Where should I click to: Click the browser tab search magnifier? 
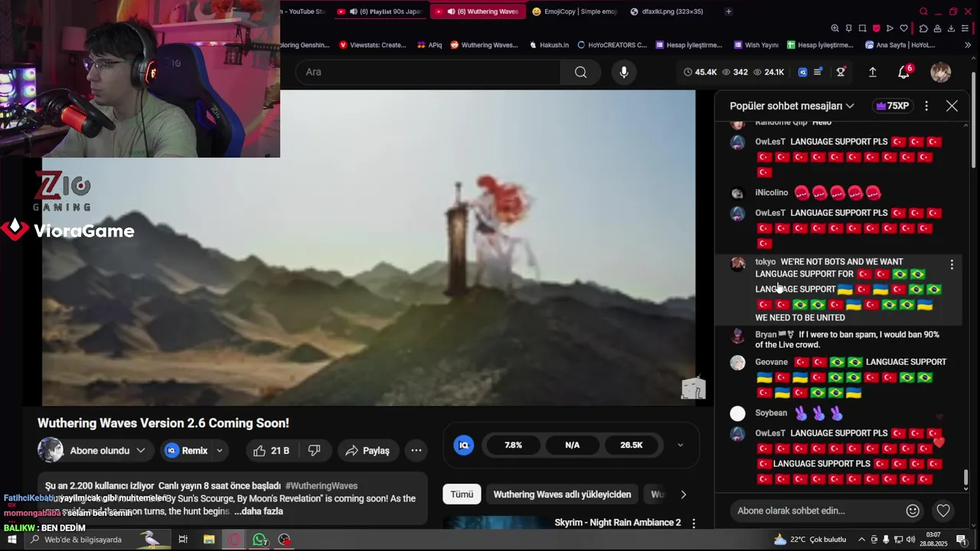[923, 11]
